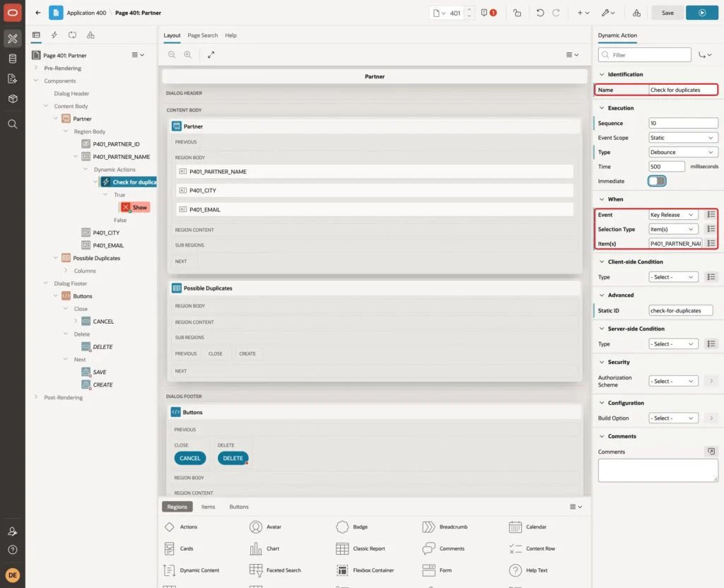
Task: Expand the Pre-Rendering tree node
Action: click(36, 68)
